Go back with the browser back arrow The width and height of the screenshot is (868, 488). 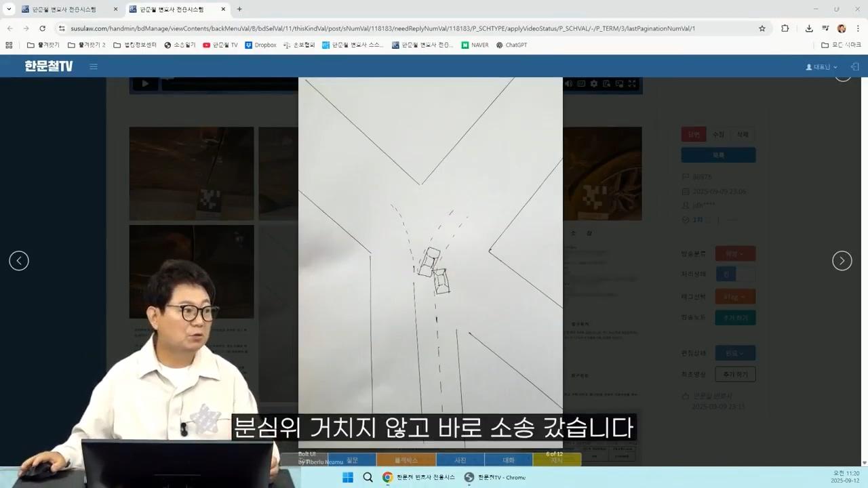pyautogui.click(x=9, y=28)
